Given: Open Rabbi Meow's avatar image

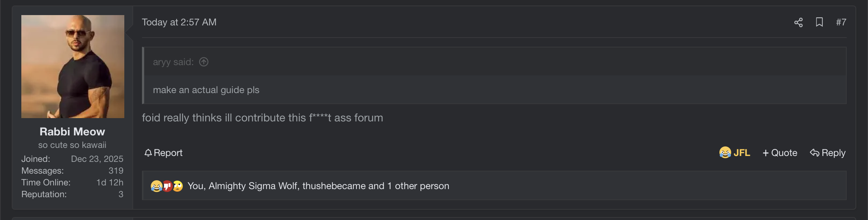Looking at the screenshot, I should [x=73, y=67].
